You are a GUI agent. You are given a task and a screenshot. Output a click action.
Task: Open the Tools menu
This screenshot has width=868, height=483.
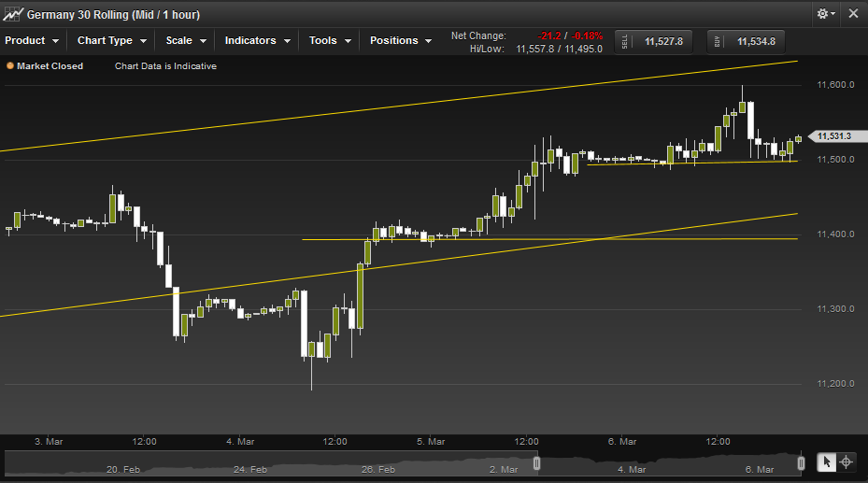[330, 40]
